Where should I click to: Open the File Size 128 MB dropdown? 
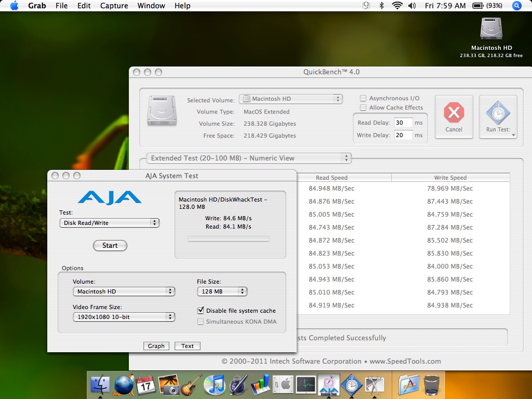pyautogui.click(x=222, y=291)
